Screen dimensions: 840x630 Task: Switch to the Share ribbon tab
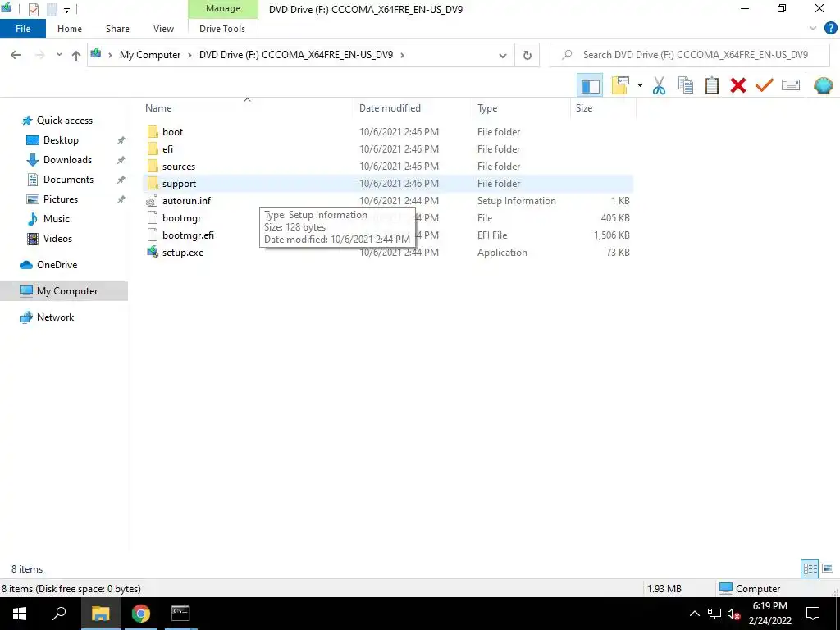pos(117,29)
